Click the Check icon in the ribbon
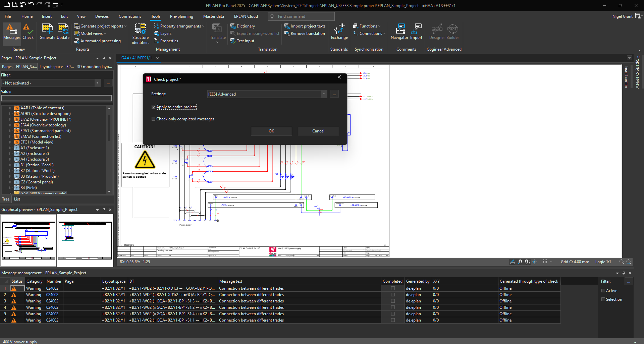 [28, 32]
